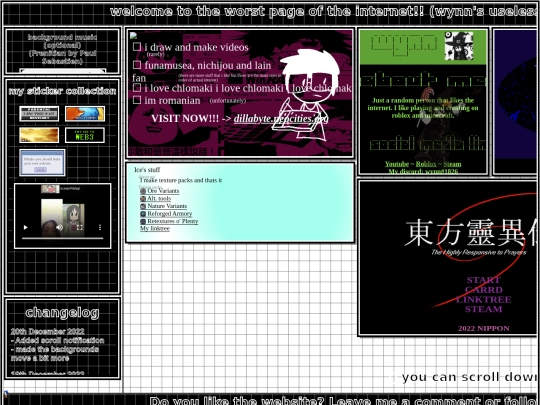Open the video's three-dot options menu
540x405 pixels.
[x=100, y=227]
